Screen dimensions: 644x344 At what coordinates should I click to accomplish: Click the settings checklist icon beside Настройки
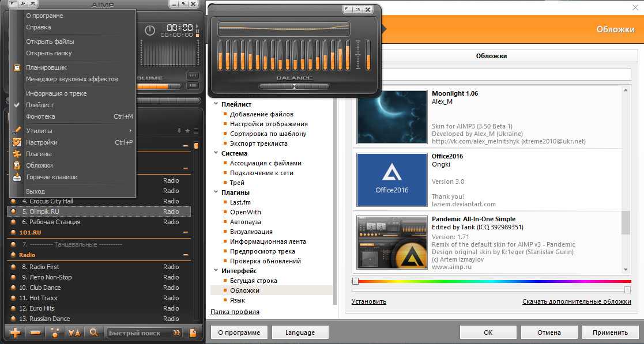17,142
